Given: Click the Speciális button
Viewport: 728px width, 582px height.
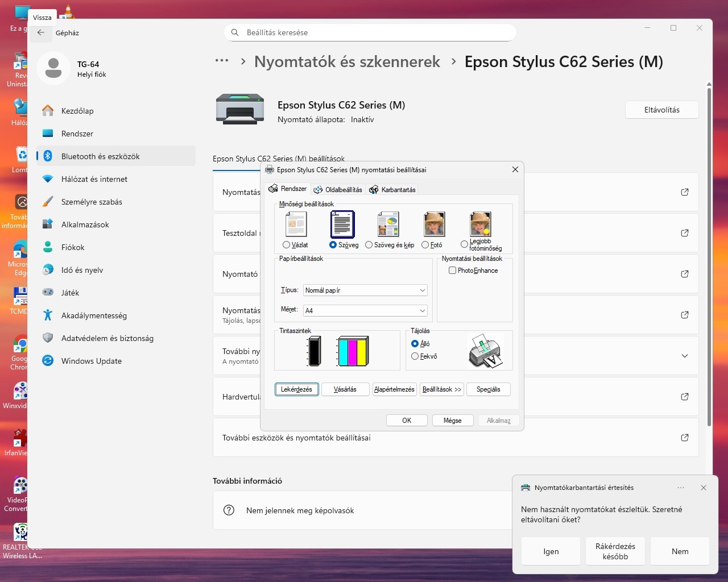Looking at the screenshot, I should click(489, 389).
